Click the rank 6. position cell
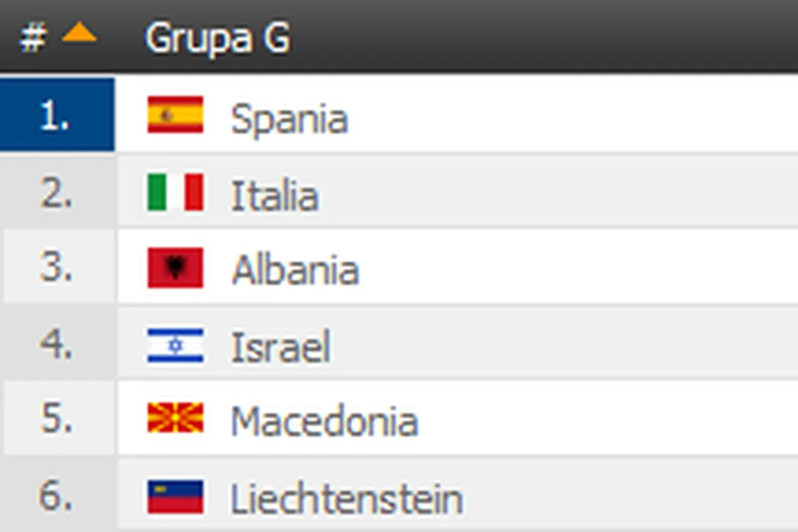Screen dimensions: 798x532 click(57, 497)
